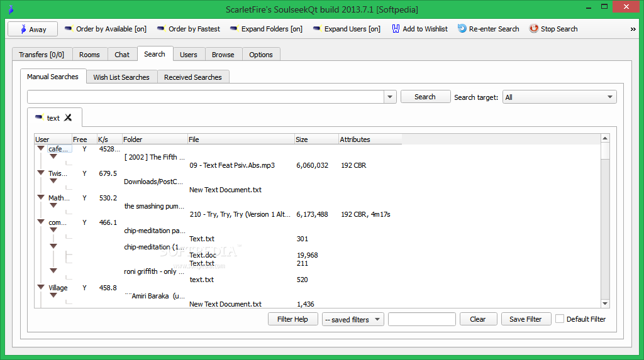Toggle Expand Folders [on]
This screenshot has width=644, height=360.
pyautogui.click(x=266, y=29)
